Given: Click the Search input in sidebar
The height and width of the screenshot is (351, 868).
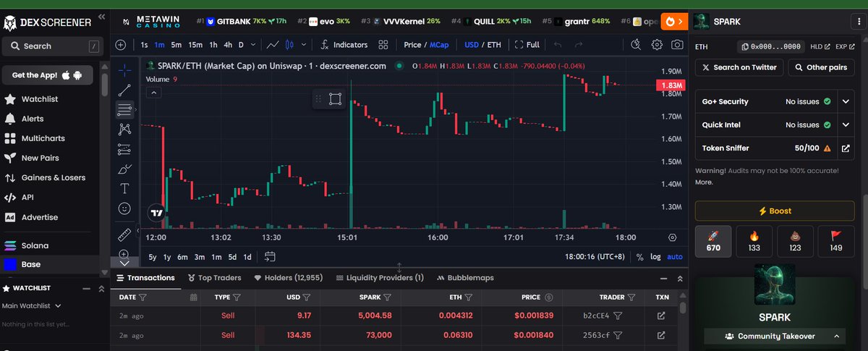Looking at the screenshot, I should click(52, 46).
